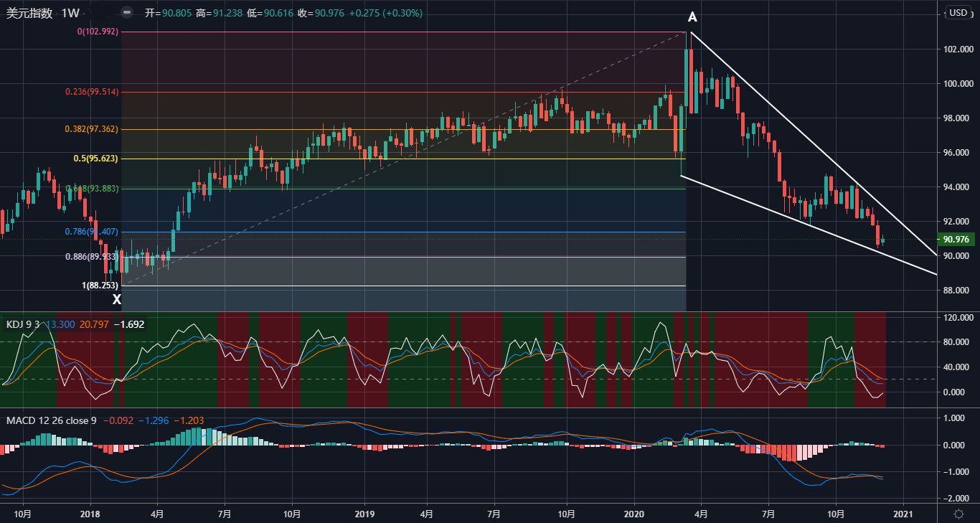Screen dimensions: 980x523
Task: Click the 0.236(99.514) Fibonacci level label
Action: pos(92,92)
